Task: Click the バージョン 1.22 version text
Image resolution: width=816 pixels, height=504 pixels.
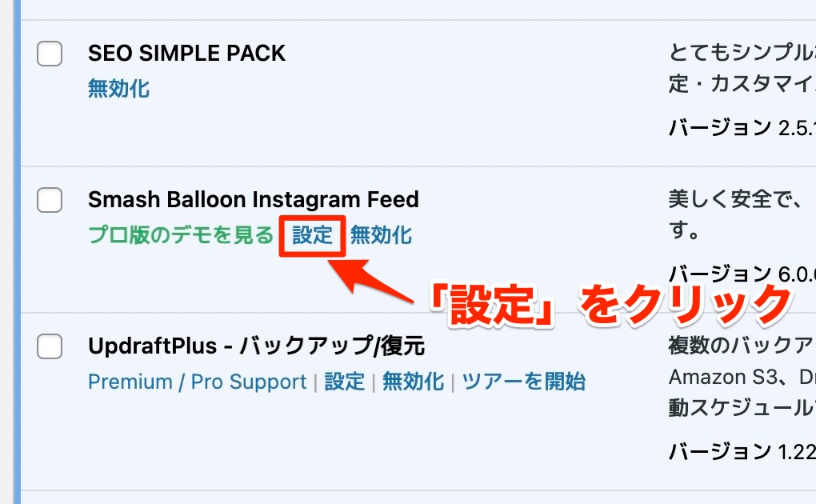Action: coord(742,451)
